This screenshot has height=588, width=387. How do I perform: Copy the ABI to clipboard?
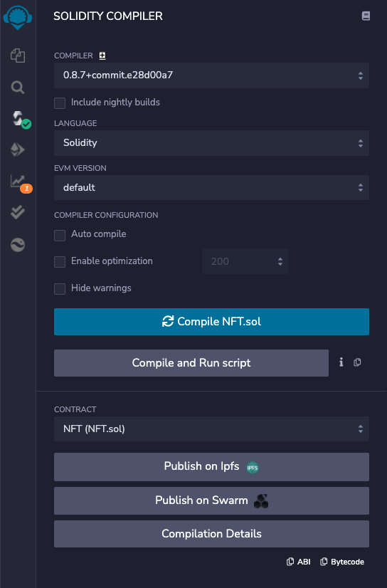click(299, 562)
